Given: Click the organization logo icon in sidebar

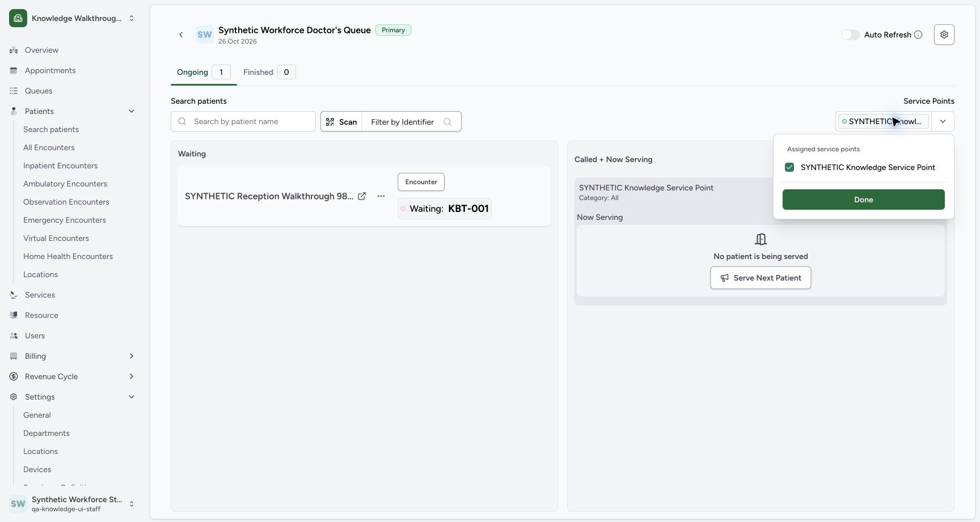Looking at the screenshot, I should coord(18,18).
